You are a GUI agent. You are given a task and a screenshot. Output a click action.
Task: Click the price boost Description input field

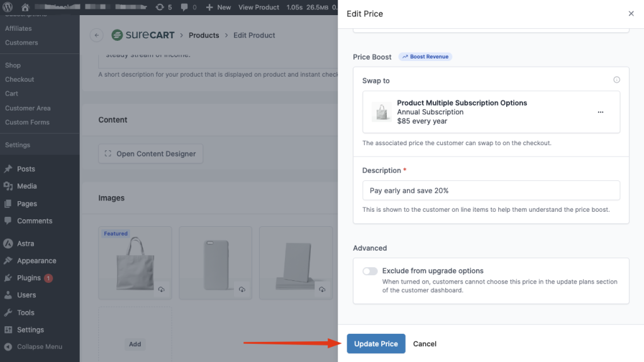491,190
